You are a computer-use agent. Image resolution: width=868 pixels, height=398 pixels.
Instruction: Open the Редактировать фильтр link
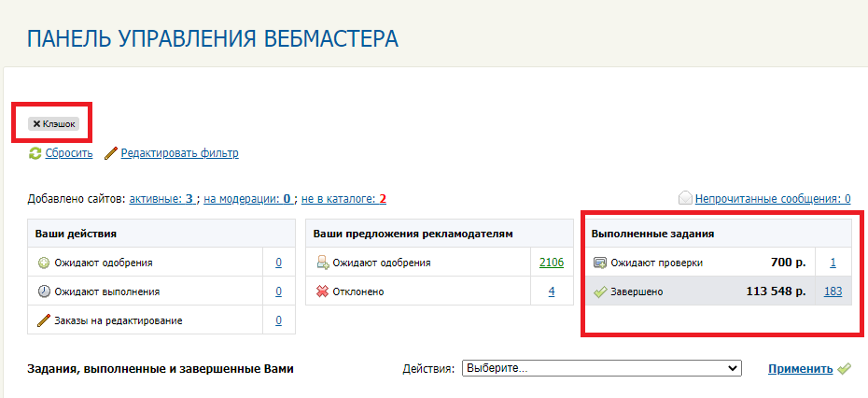click(x=180, y=153)
